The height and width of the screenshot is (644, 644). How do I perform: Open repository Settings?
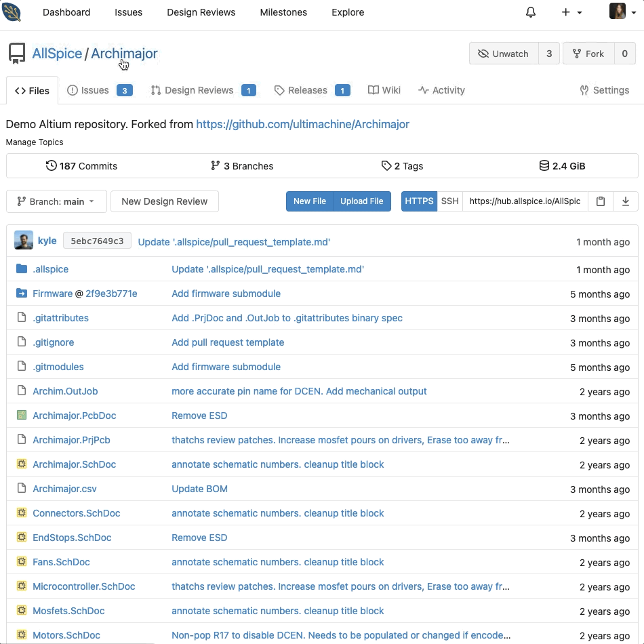click(604, 90)
